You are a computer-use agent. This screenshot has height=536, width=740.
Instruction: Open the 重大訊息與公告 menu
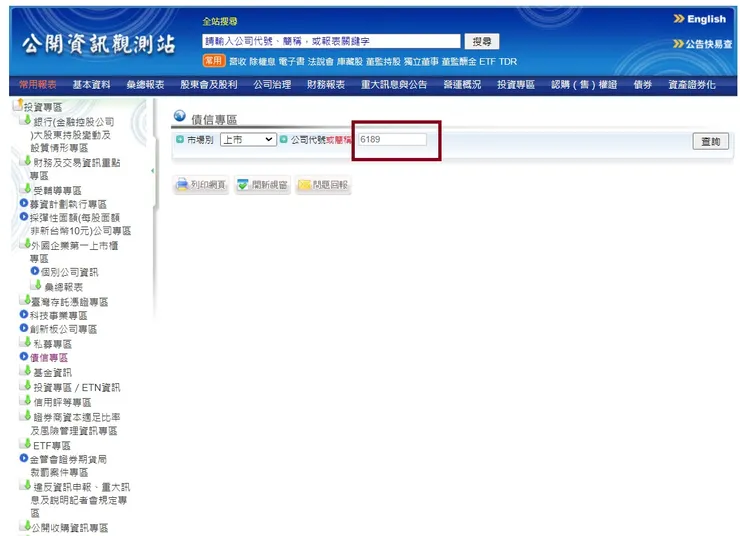point(394,84)
